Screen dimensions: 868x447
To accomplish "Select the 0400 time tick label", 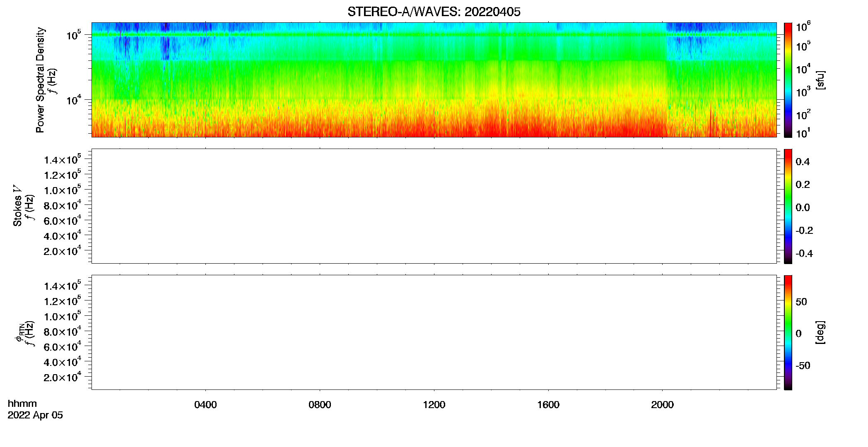I will 205,405.
